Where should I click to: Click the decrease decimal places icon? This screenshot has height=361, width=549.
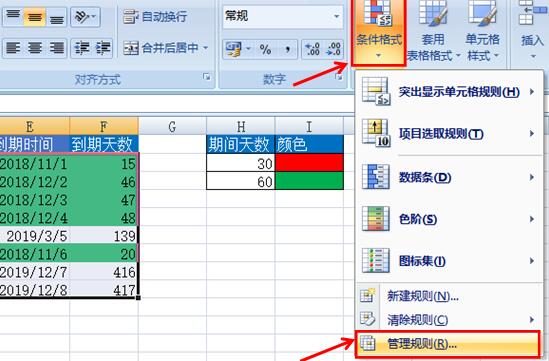point(333,49)
